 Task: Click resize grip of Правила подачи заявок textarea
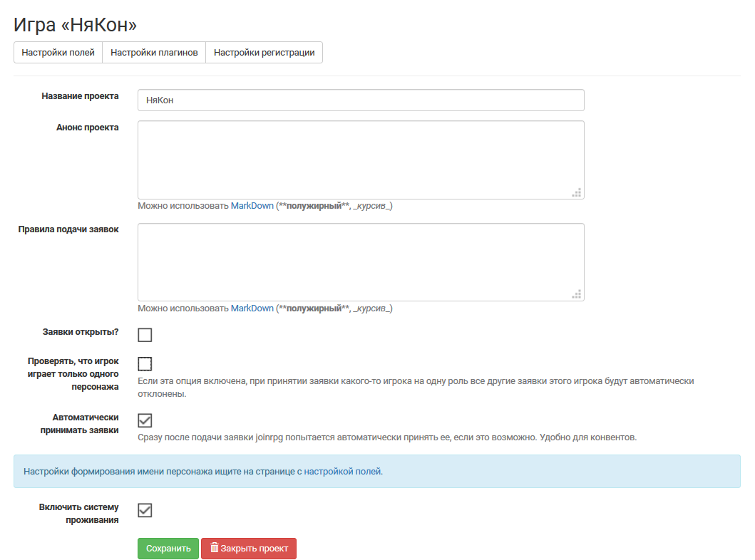577,294
